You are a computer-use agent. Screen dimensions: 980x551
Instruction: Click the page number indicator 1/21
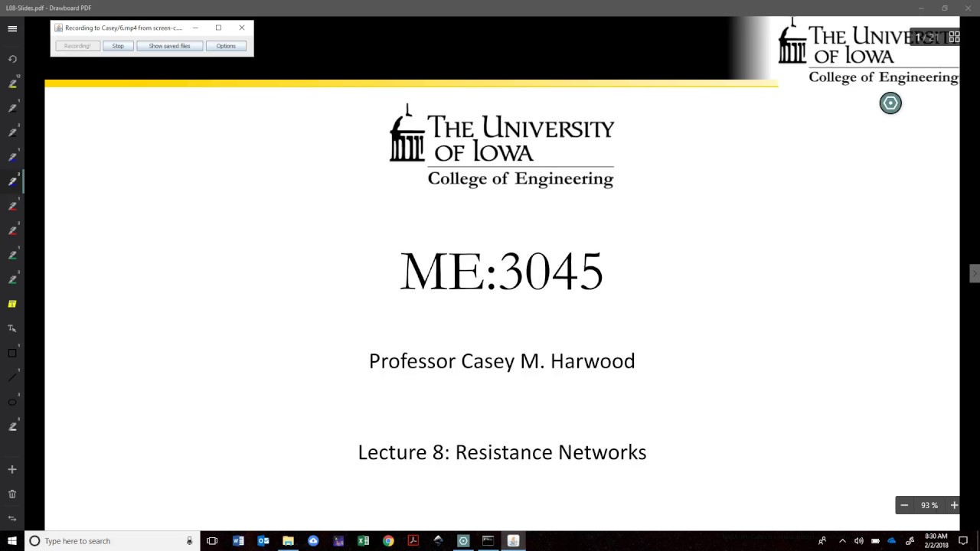coord(926,37)
